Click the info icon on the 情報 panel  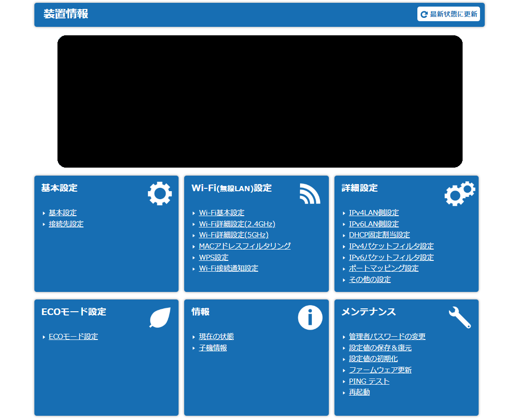point(309,317)
